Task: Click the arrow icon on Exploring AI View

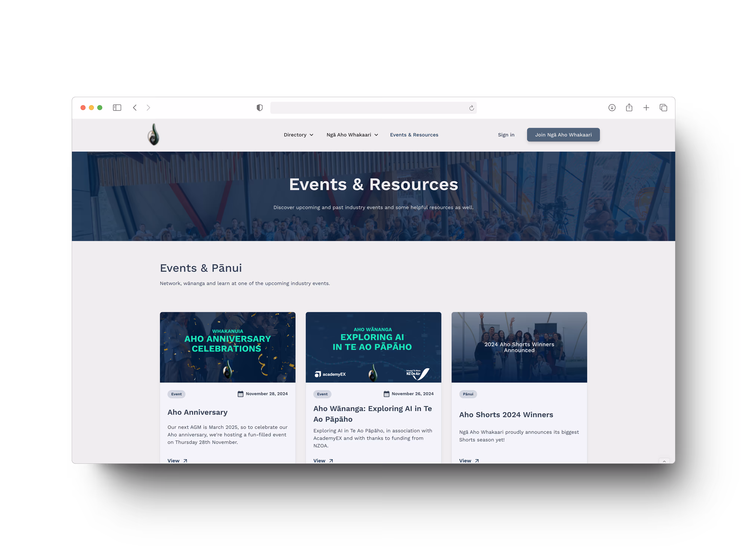Action: [x=331, y=461]
